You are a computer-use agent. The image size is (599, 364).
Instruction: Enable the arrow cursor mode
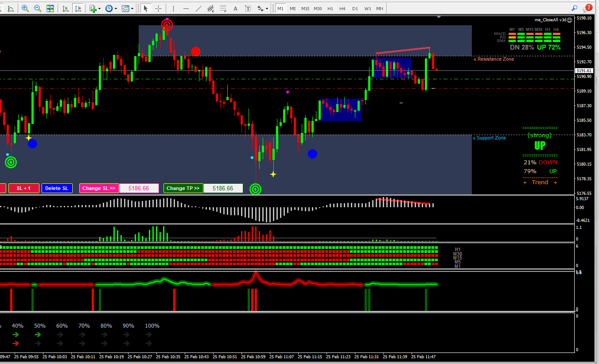[x=146, y=8]
